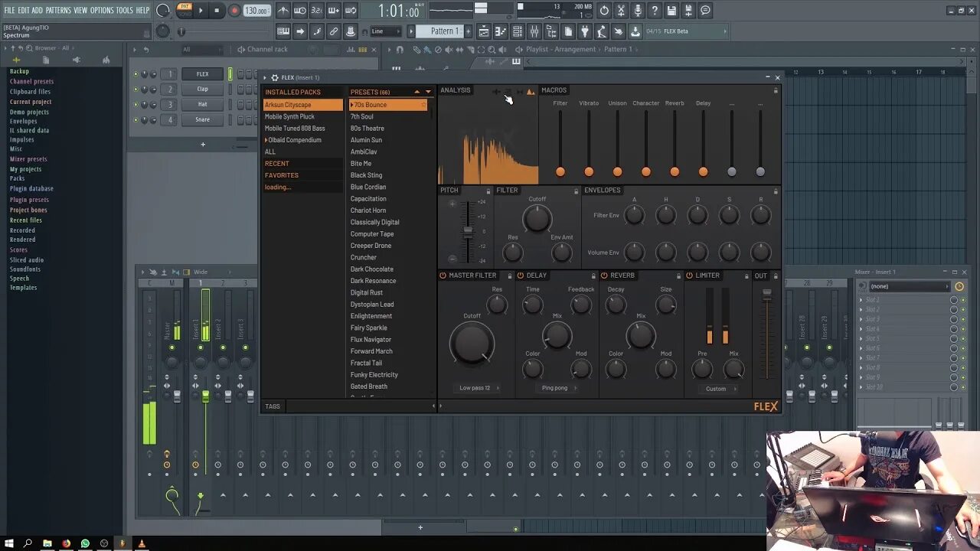Open the FLEX plugin settings gear icon
Screen dimensions: 980x551
pos(275,77)
